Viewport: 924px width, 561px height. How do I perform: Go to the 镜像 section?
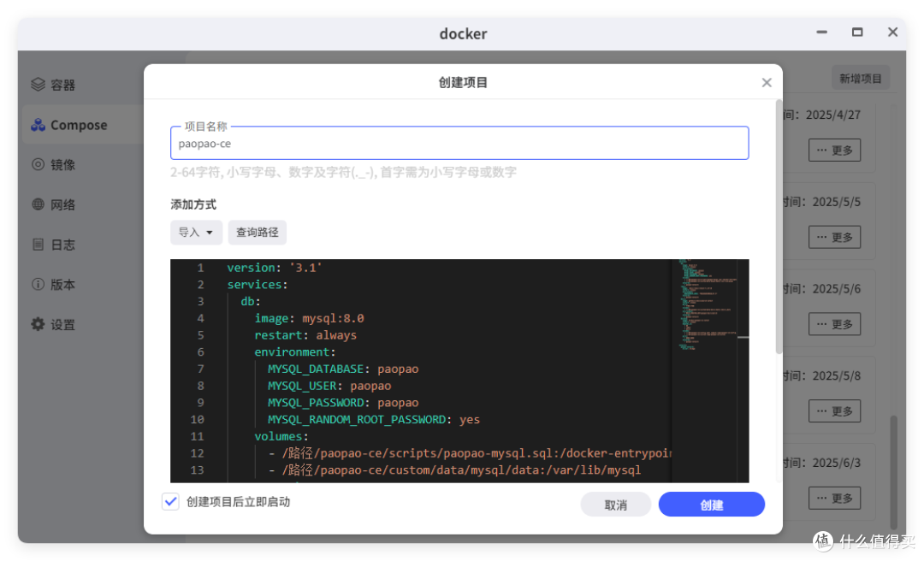tap(62, 165)
